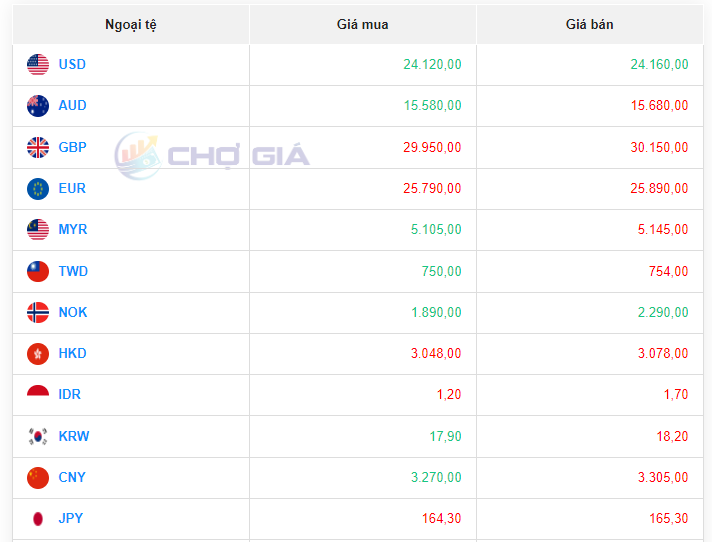Click the South Korean flag icon
Image resolution: width=712 pixels, height=542 pixels.
point(38,436)
